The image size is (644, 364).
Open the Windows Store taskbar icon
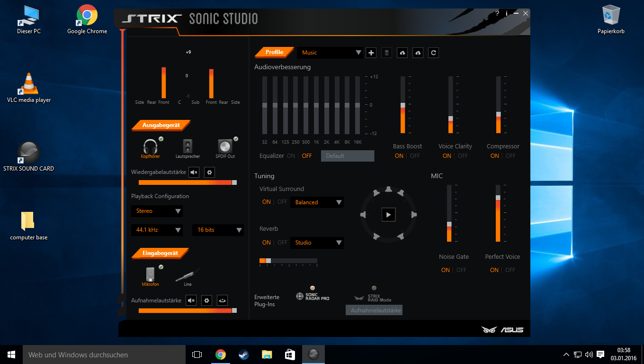click(290, 355)
